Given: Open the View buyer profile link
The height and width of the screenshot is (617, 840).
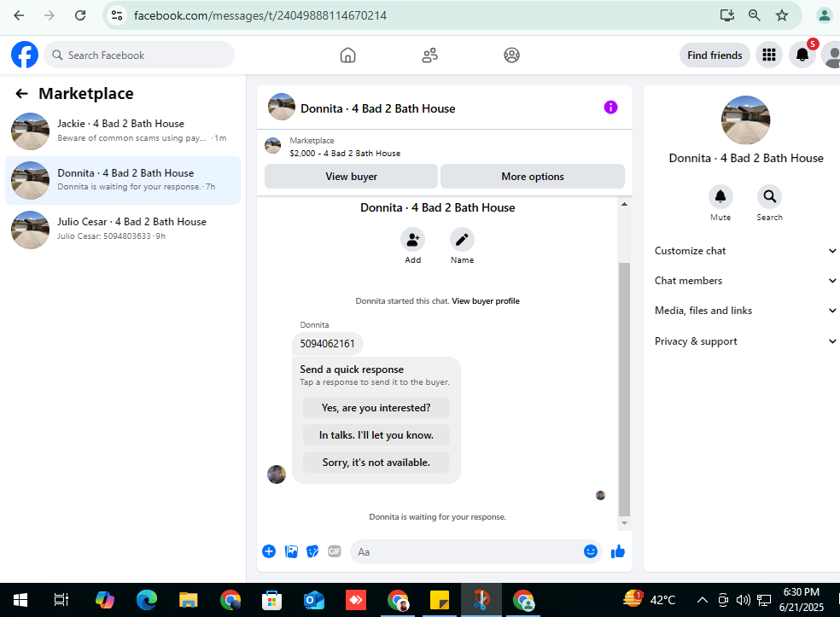Looking at the screenshot, I should 486,301.
